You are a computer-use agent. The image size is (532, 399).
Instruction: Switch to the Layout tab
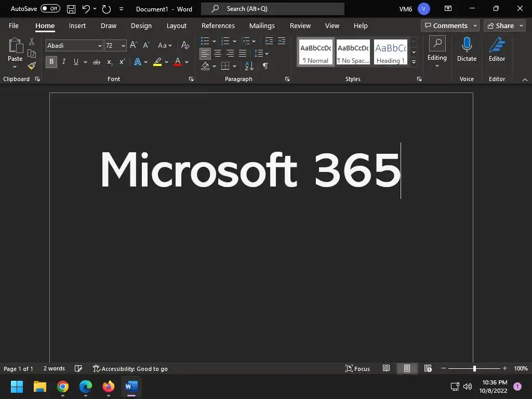[x=177, y=25]
